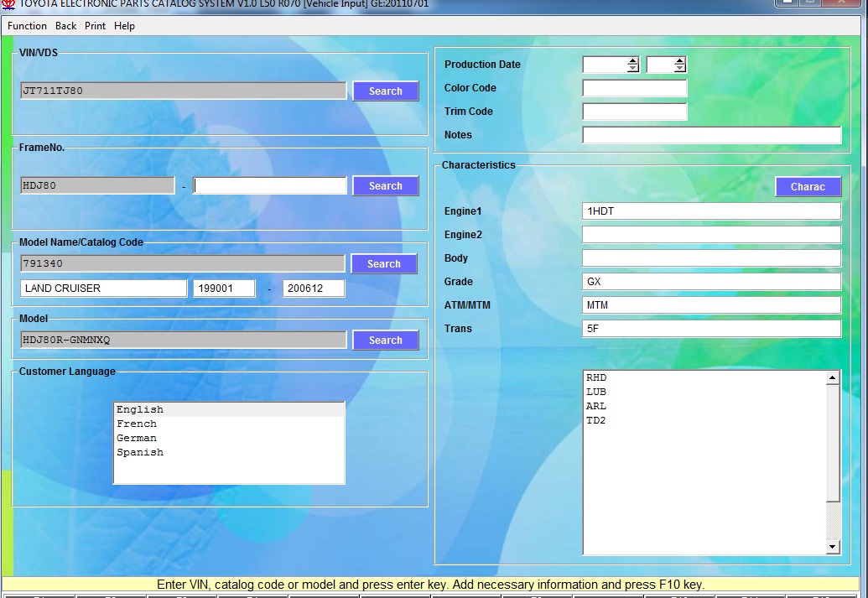Click the Charac button
Image resolution: width=868 pixels, height=598 pixels.
click(x=808, y=187)
